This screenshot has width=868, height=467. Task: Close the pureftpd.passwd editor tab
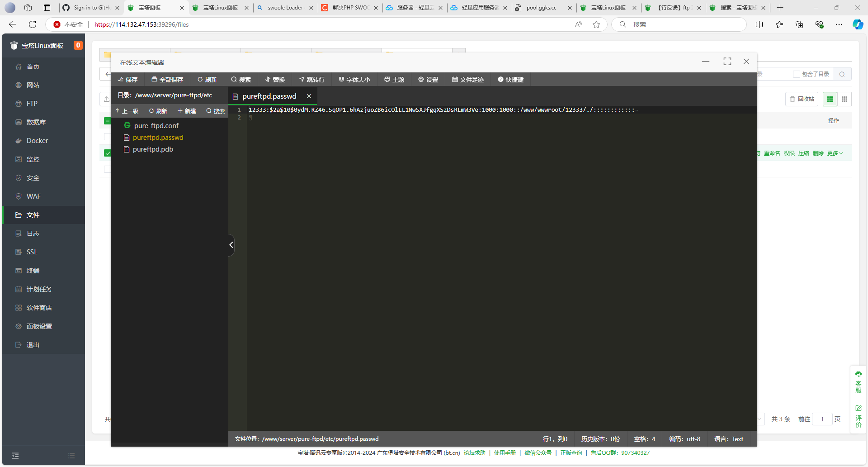coord(309,96)
